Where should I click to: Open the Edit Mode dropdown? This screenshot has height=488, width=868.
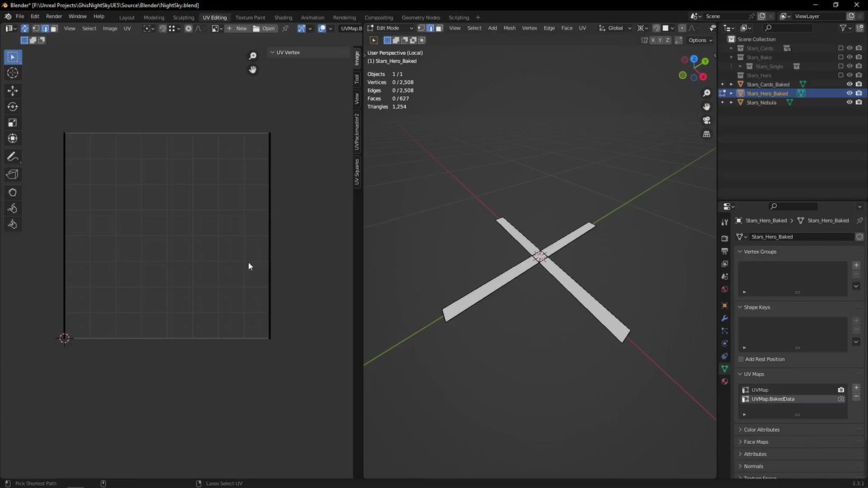(391, 28)
